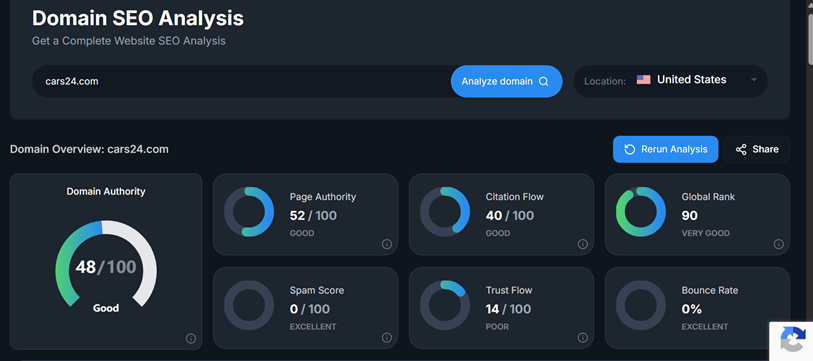Click the 40 / 100 Citation Flow value
Screen dimensions: 813x361
click(510, 215)
